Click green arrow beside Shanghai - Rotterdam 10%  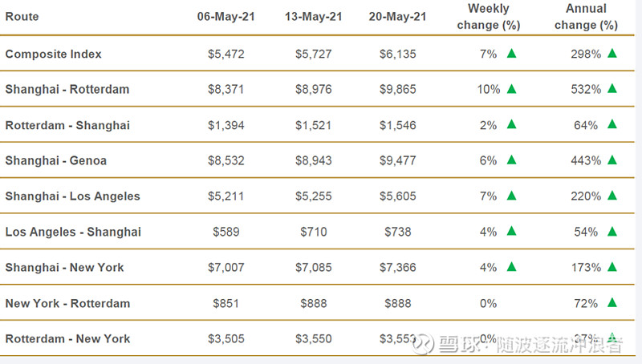512,89
